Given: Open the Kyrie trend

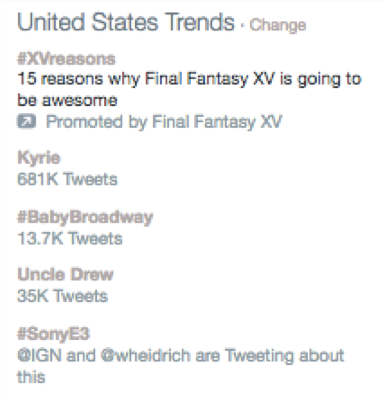Looking at the screenshot, I should tap(39, 158).
